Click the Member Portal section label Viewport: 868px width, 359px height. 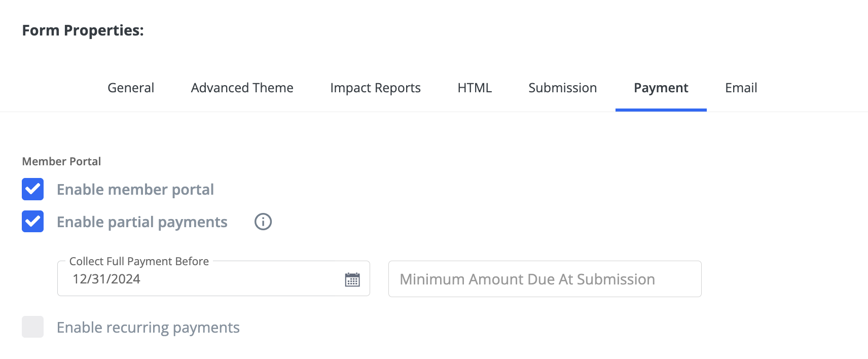click(61, 161)
